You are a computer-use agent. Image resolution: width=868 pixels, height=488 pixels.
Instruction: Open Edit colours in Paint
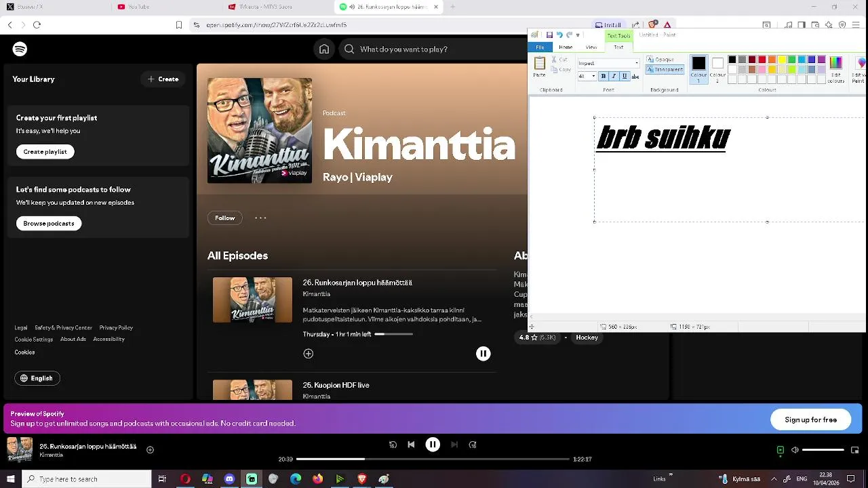tap(836, 70)
